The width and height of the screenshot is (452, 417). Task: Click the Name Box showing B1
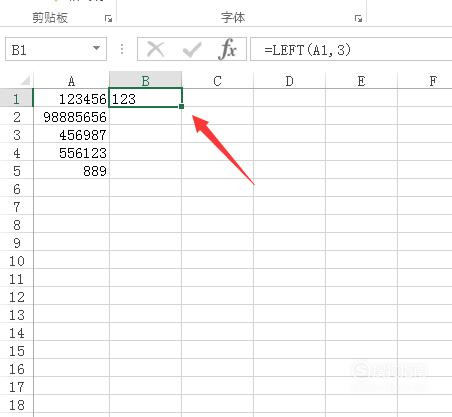pyautogui.click(x=56, y=49)
